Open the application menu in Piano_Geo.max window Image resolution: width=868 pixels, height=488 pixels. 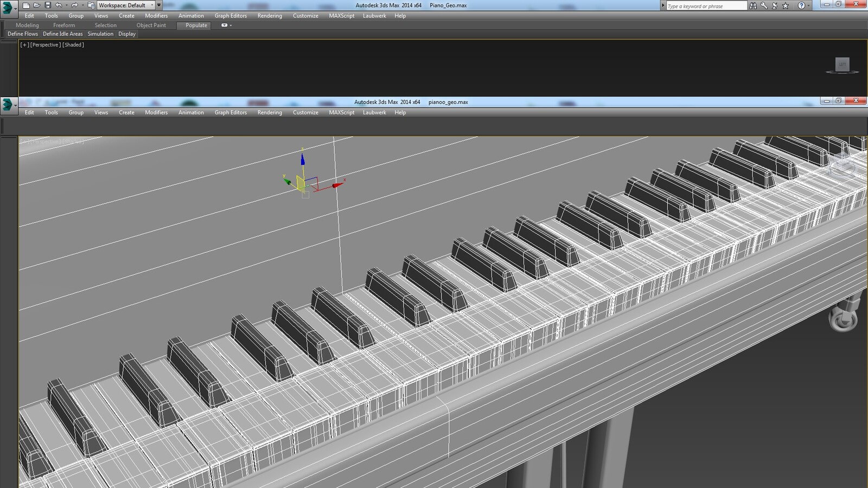click(x=8, y=8)
